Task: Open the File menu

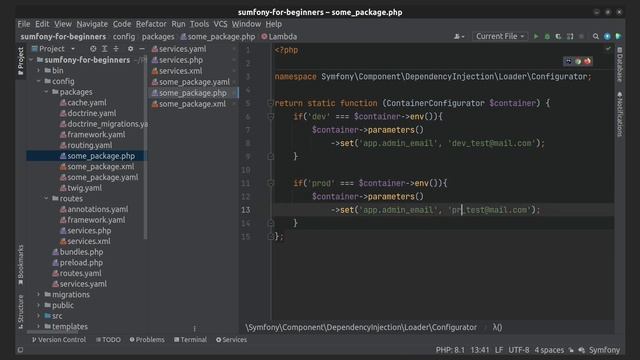Action: 24,24
